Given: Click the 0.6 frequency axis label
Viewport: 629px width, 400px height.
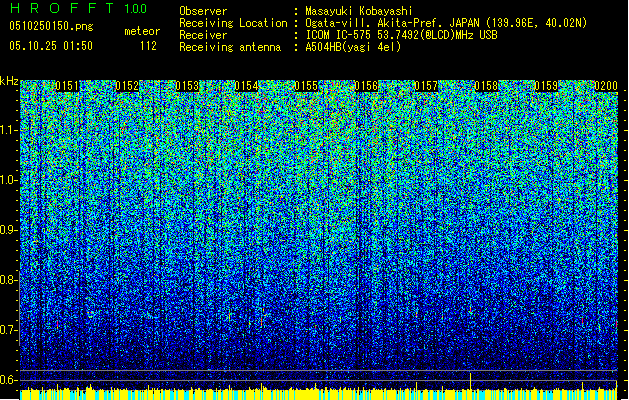Looking at the screenshot, I should click(9, 379).
